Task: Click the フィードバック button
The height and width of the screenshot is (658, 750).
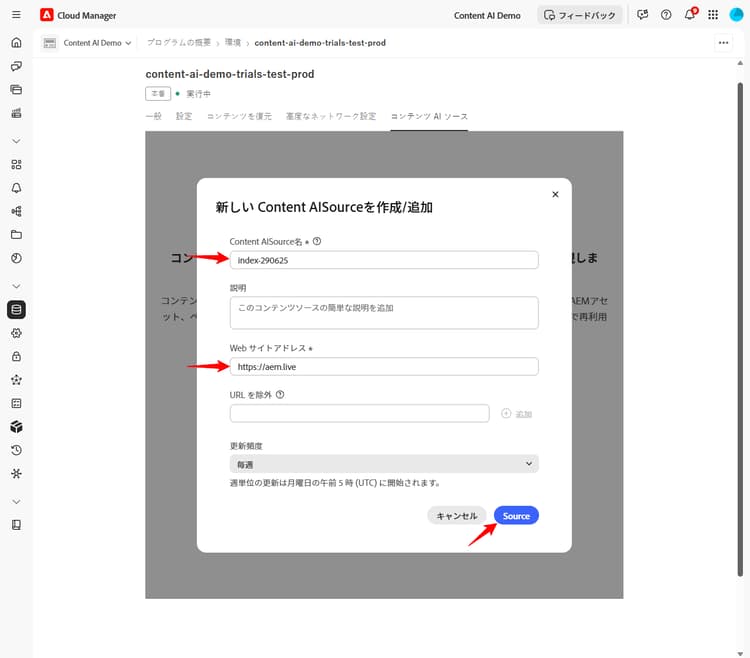Action: tap(580, 15)
